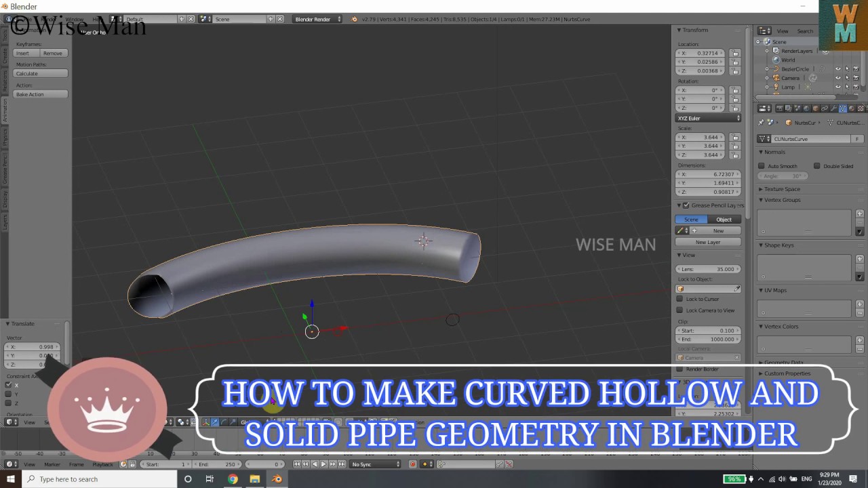The width and height of the screenshot is (868, 488).
Task: Click the Remove keyframes button
Action: point(52,53)
